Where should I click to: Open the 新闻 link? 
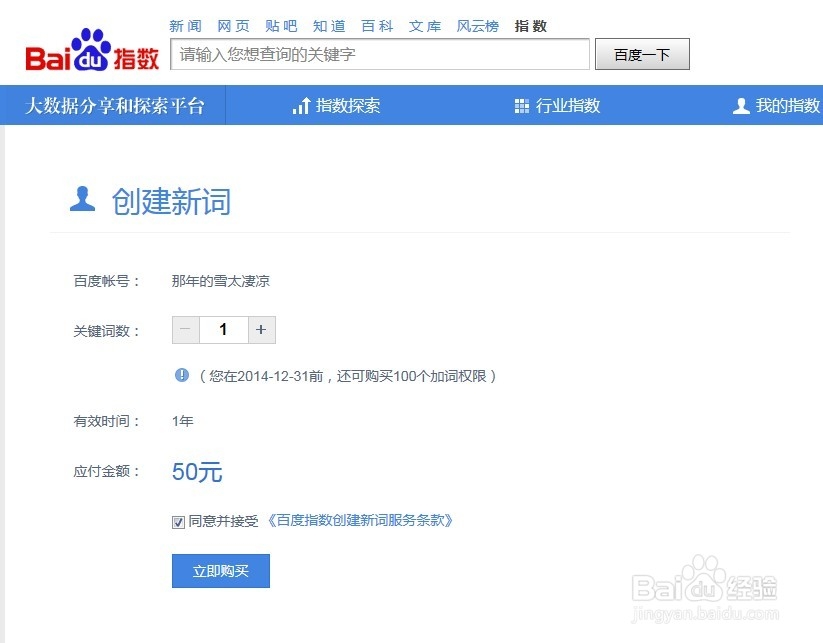(x=185, y=26)
